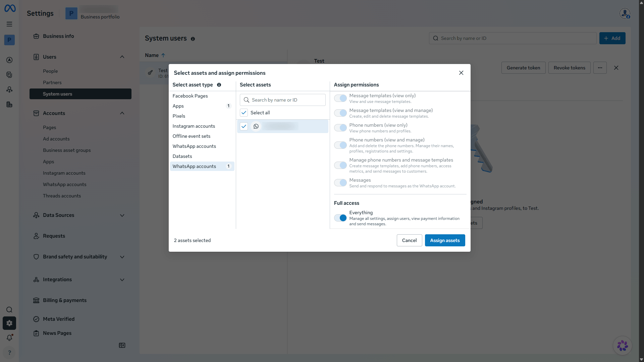644x362 pixels.
Task: Close the Test user details panel
Action: [616, 68]
